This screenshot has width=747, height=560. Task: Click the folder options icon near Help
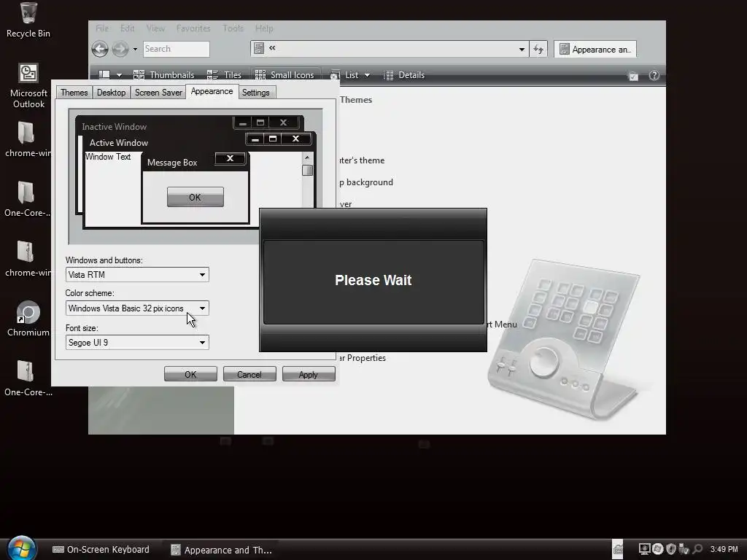[x=633, y=76]
